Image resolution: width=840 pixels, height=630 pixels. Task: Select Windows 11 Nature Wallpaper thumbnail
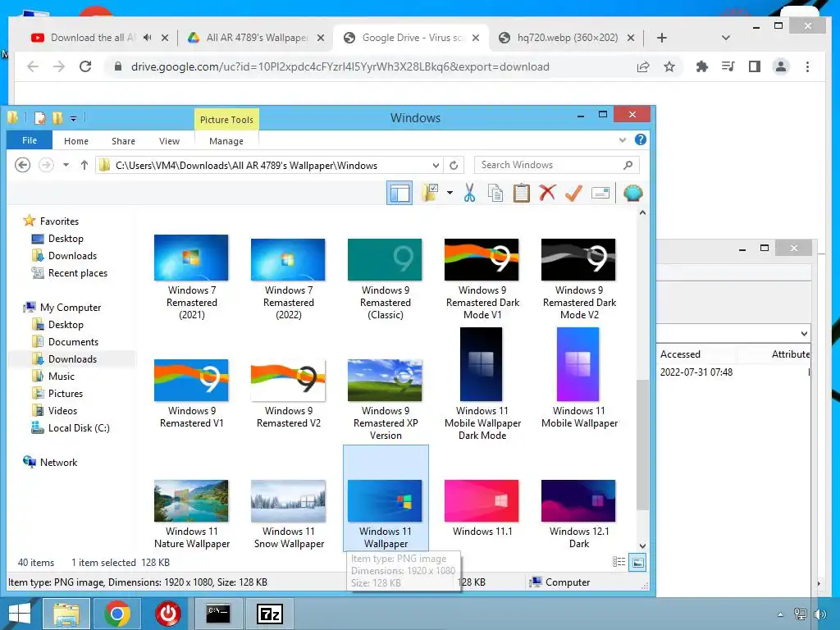[x=191, y=501]
